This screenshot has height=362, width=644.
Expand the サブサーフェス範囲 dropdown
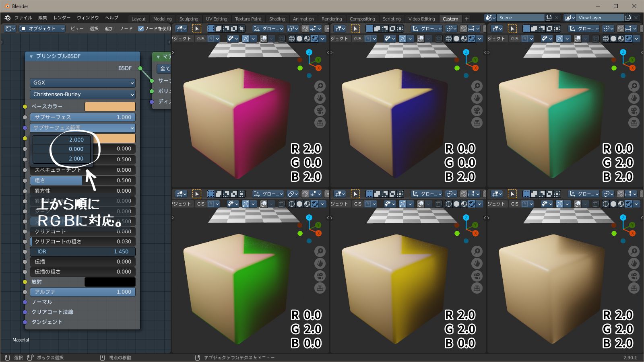tap(83, 128)
